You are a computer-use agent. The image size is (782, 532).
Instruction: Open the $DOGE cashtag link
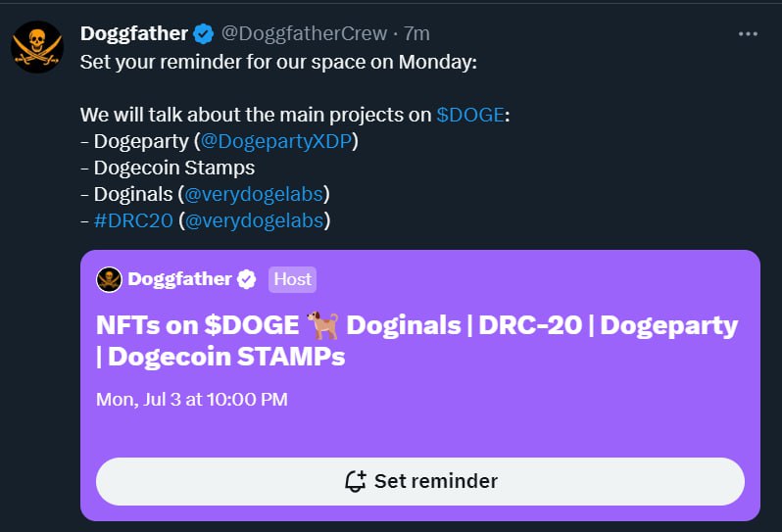470,115
